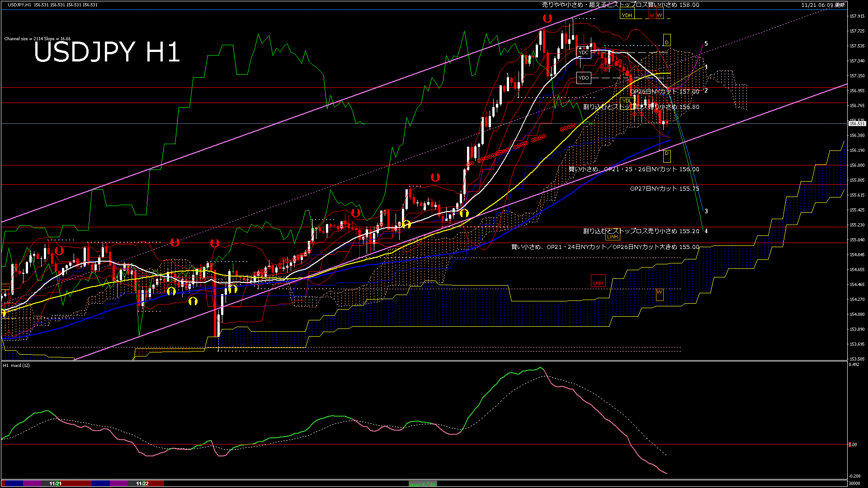The width and height of the screenshot is (868, 488).
Task: Click the USDJPY,H1 header price text
Action: (52, 5)
